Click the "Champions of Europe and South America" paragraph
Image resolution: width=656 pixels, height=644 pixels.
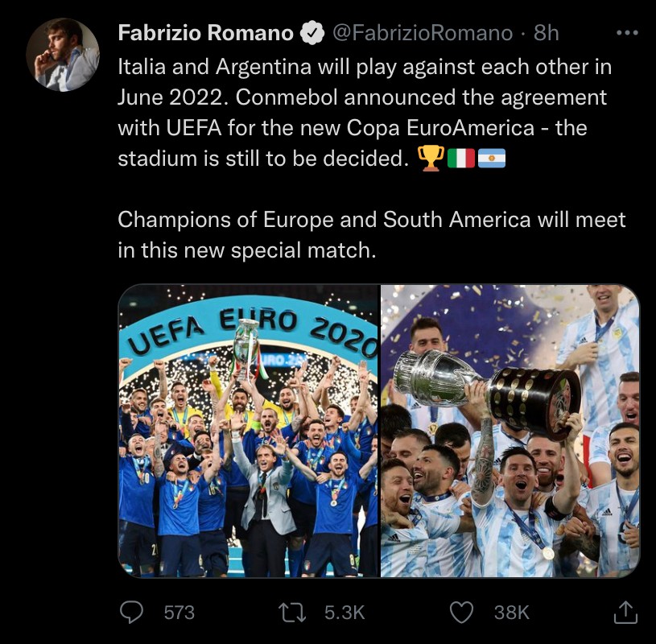[x=371, y=234]
